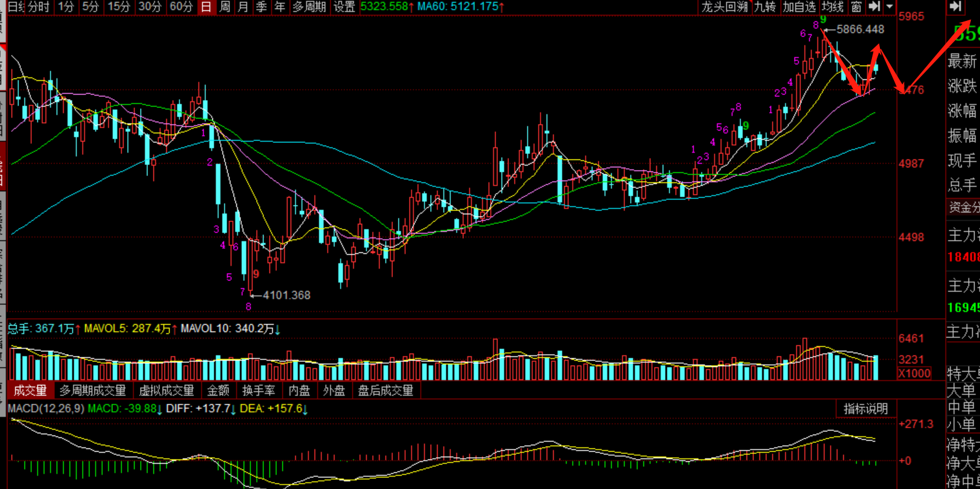Screen dimensions: 980x489
Task: Click 加自选 to add to watchlist
Action: pyautogui.click(x=799, y=7)
